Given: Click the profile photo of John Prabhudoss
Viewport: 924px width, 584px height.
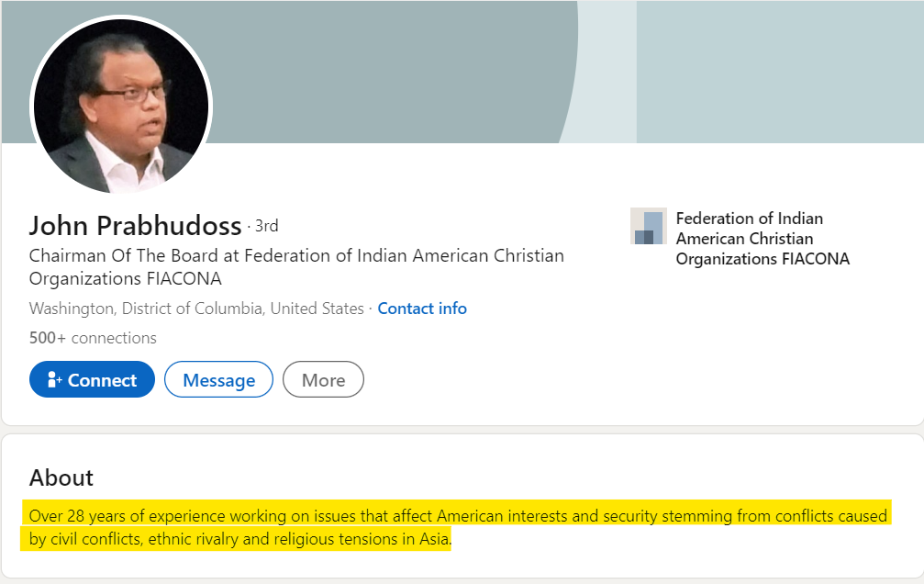Looking at the screenshot, I should pyautogui.click(x=121, y=107).
